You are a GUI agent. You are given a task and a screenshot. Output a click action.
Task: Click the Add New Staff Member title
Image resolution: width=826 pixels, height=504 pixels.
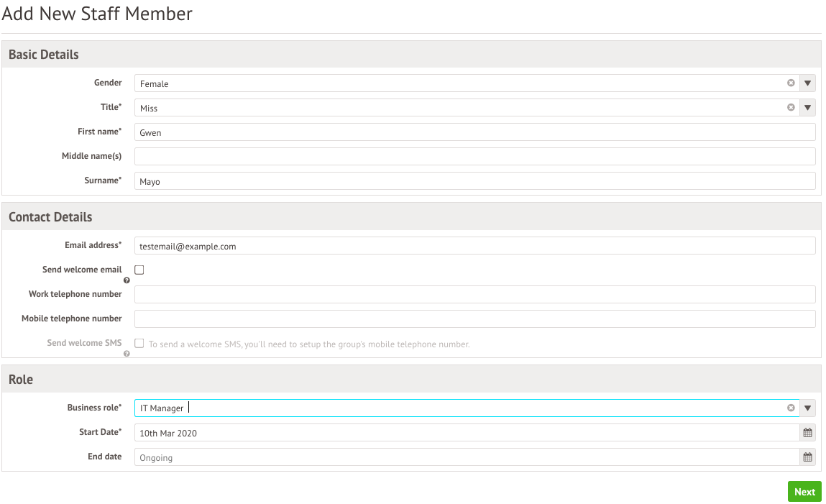(x=97, y=14)
